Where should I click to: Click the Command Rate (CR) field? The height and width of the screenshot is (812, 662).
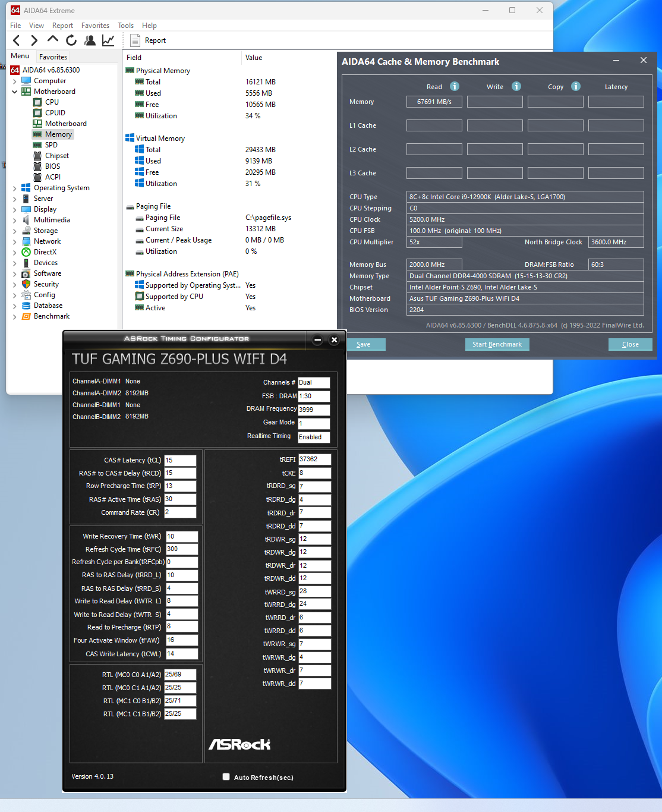(x=180, y=512)
